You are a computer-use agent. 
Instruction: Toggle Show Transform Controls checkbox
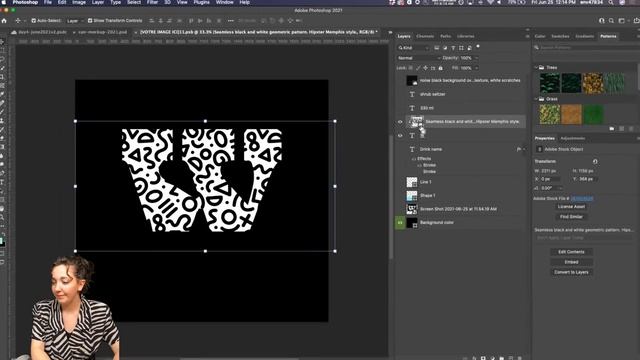click(x=90, y=21)
